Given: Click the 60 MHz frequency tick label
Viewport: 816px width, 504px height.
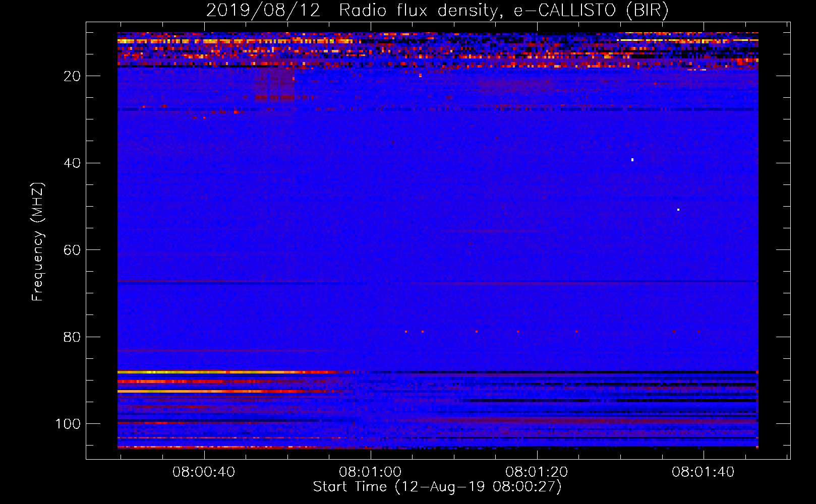Looking at the screenshot, I should pyautogui.click(x=73, y=250).
